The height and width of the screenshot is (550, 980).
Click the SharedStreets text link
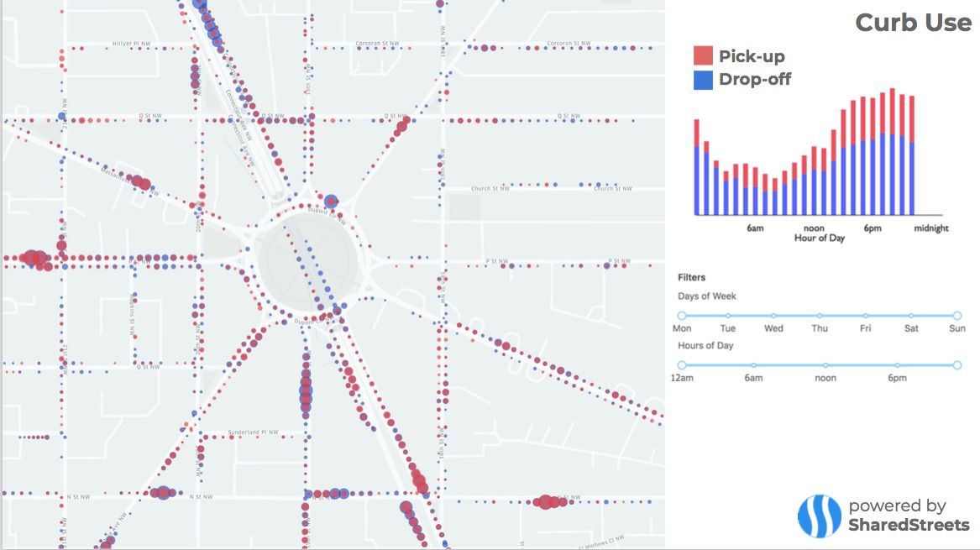(x=909, y=526)
